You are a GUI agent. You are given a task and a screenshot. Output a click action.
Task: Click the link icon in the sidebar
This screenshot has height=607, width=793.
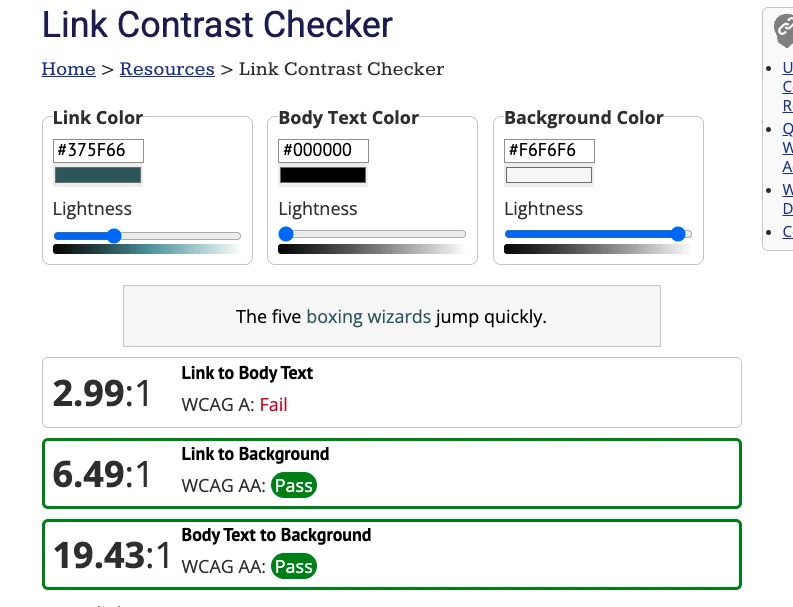tap(784, 30)
